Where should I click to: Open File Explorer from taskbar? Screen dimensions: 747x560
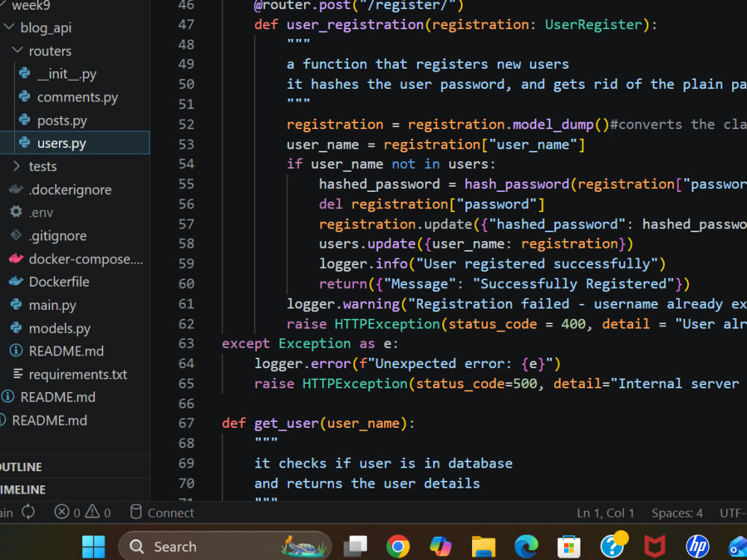tap(483, 547)
